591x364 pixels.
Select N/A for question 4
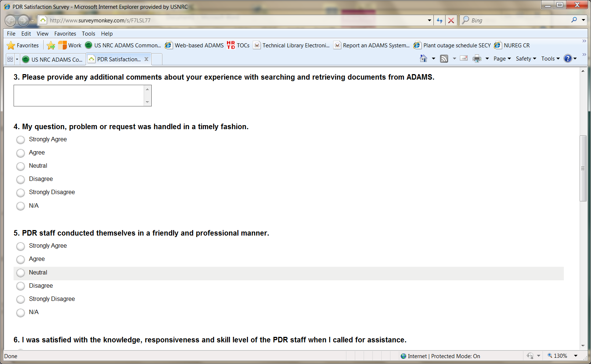point(21,206)
